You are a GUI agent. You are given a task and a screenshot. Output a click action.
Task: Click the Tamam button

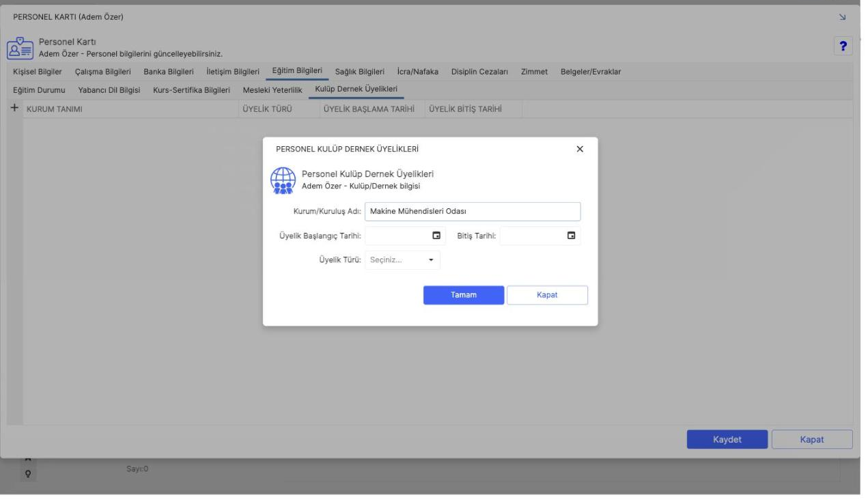(x=464, y=295)
